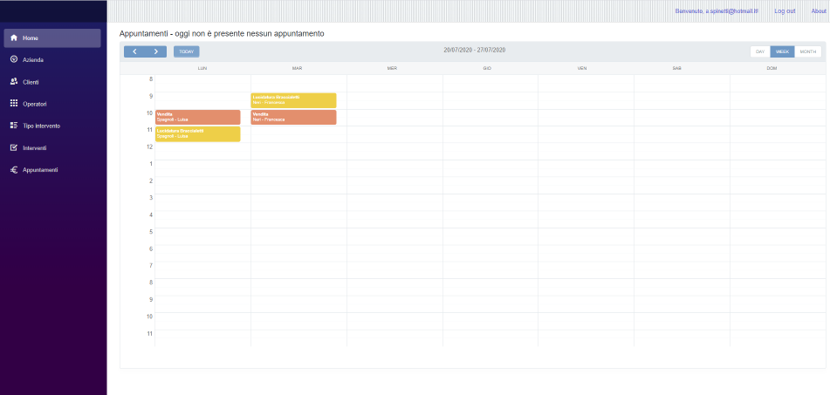Switch calendar to Week view

(782, 51)
